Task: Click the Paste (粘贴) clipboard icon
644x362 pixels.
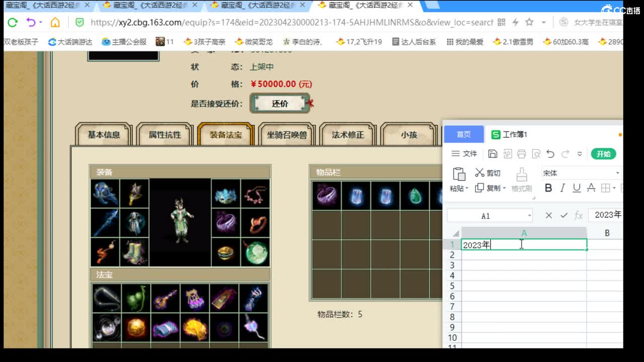Action: 459,174
